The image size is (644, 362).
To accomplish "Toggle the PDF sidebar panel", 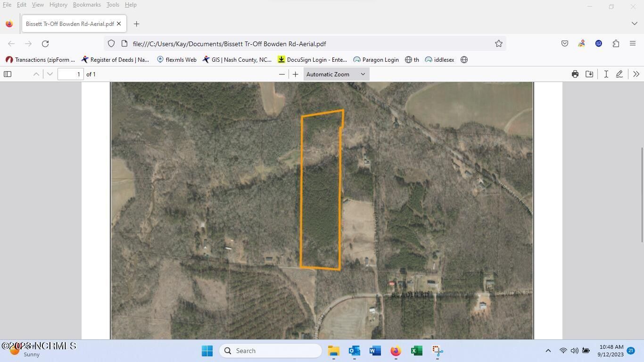I will tap(8, 74).
